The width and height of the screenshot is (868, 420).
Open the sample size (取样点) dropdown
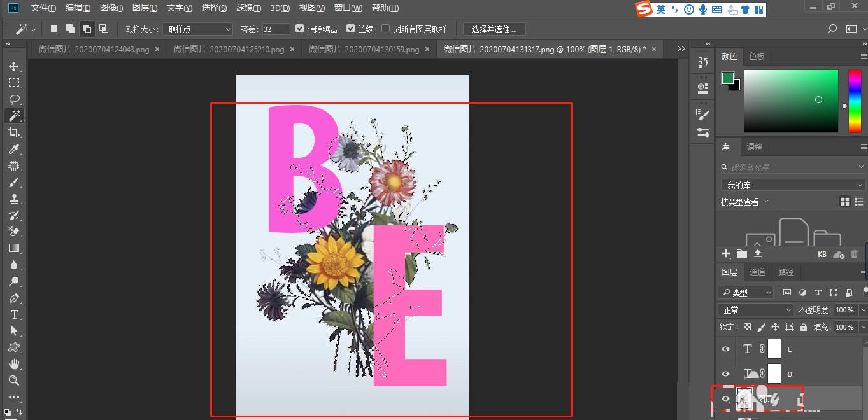click(197, 28)
